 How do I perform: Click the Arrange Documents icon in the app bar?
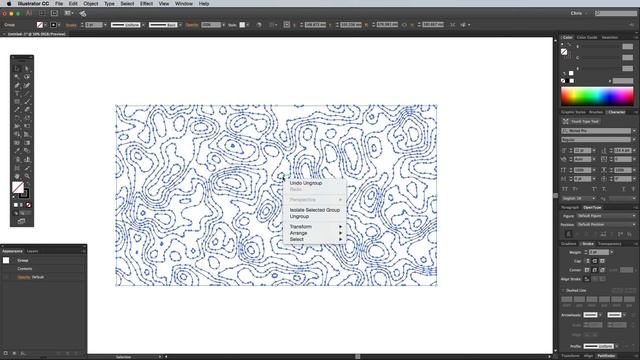point(68,13)
